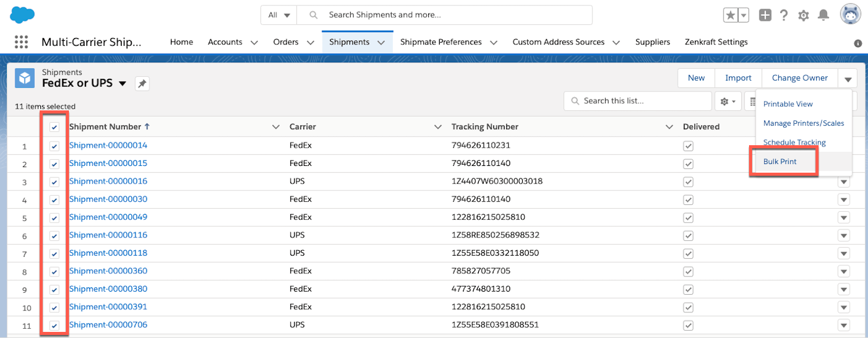Toggle the select all rows checkbox
This screenshot has height=338, width=868.
pos(54,127)
